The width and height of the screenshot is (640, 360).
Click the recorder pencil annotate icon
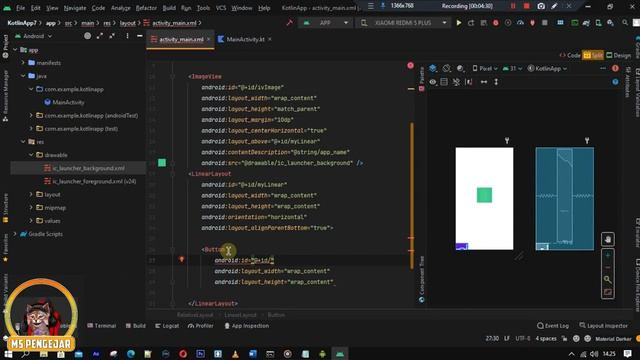[x=554, y=6]
